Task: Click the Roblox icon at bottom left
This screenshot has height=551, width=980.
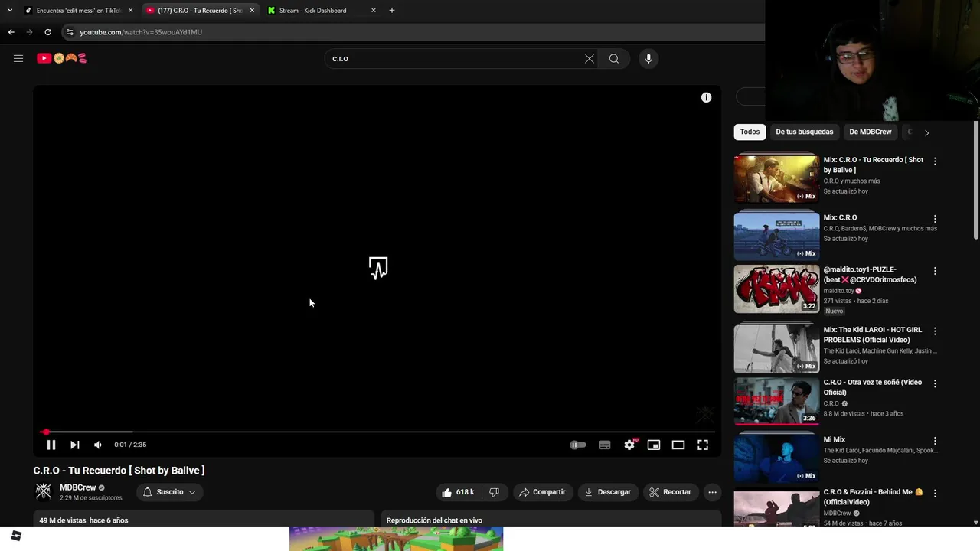Action: (x=16, y=536)
